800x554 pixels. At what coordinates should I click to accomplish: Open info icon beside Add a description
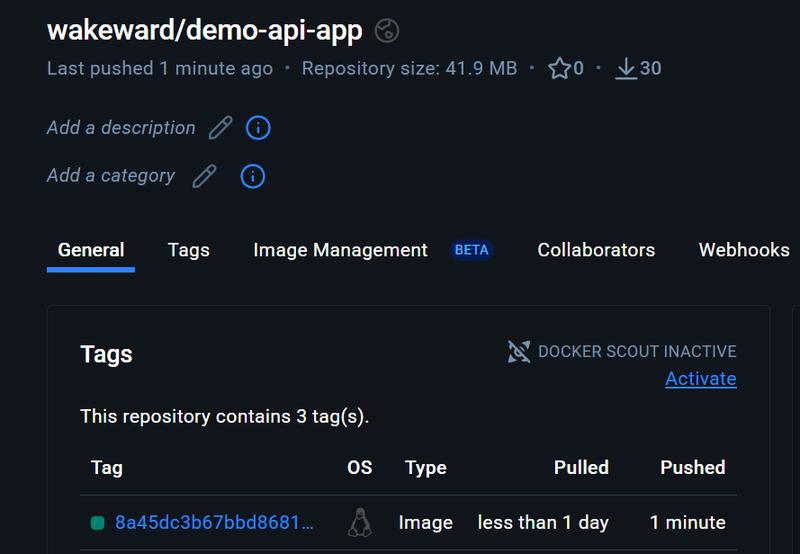258,128
